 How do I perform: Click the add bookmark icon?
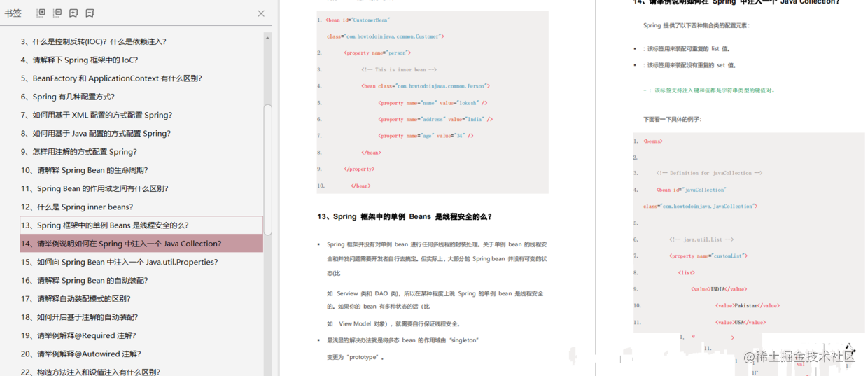pos(73,13)
